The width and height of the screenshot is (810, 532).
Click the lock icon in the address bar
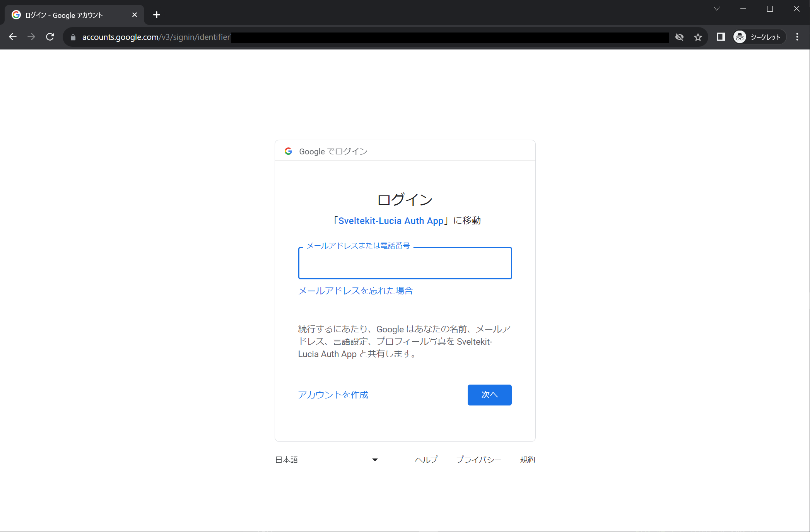click(x=72, y=37)
